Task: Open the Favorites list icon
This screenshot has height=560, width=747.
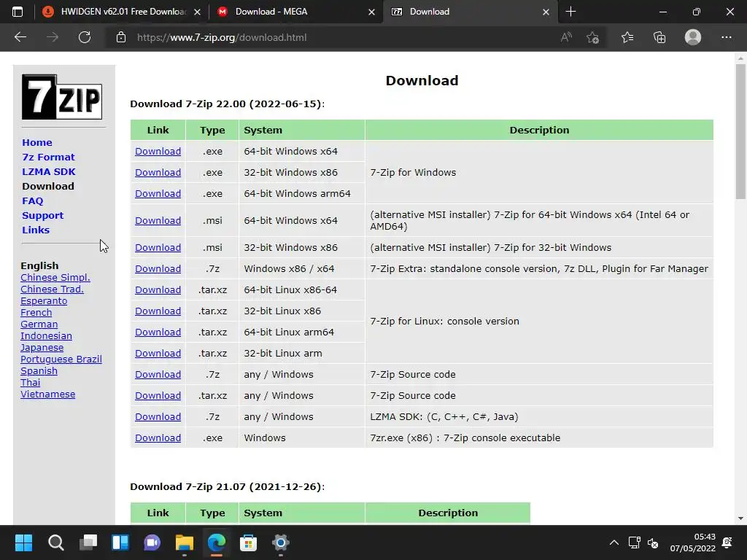Action: (x=627, y=37)
